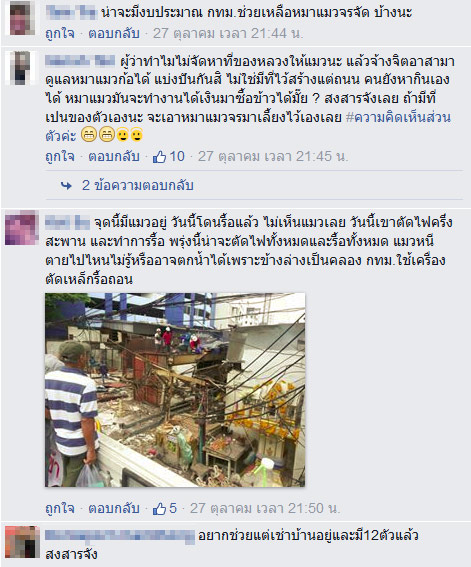Image resolution: width=471 pixels, height=567 pixels.
Task: Open the purple avatar of the photo commenter
Action: (22, 228)
